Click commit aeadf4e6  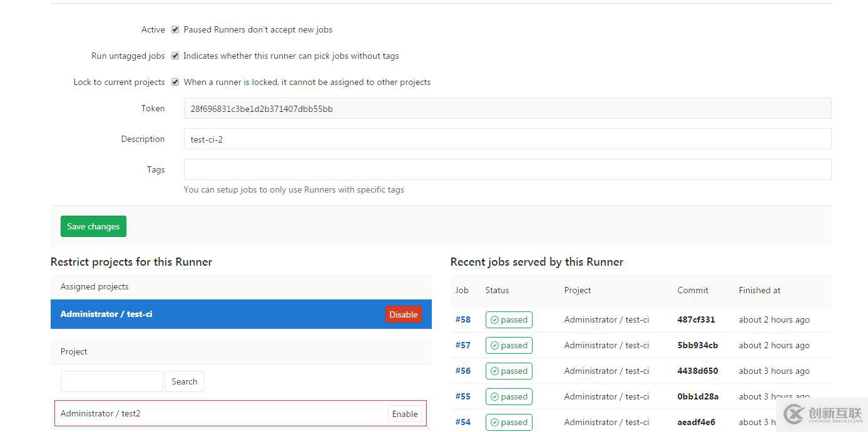pyautogui.click(x=696, y=422)
